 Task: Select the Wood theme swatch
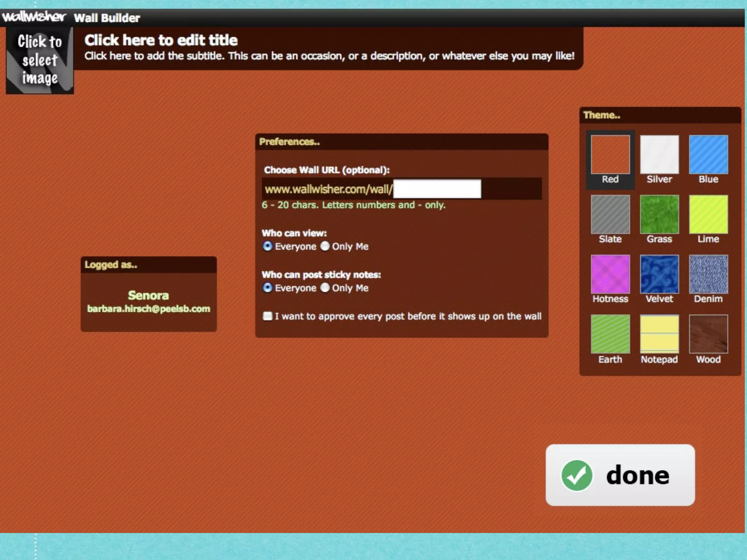click(708, 334)
